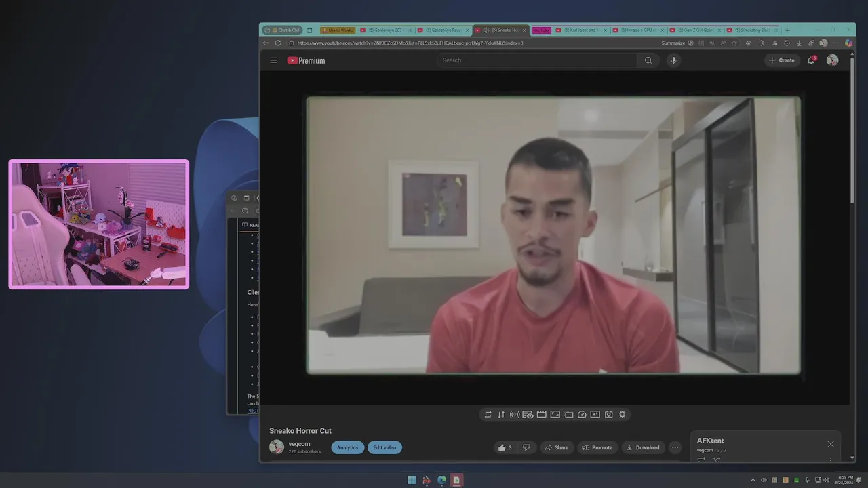Image resolution: width=868 pixels, height=488 pixels.
Task: Close the Sneako Horror browser tab
Action: click(x=524, y=30)
